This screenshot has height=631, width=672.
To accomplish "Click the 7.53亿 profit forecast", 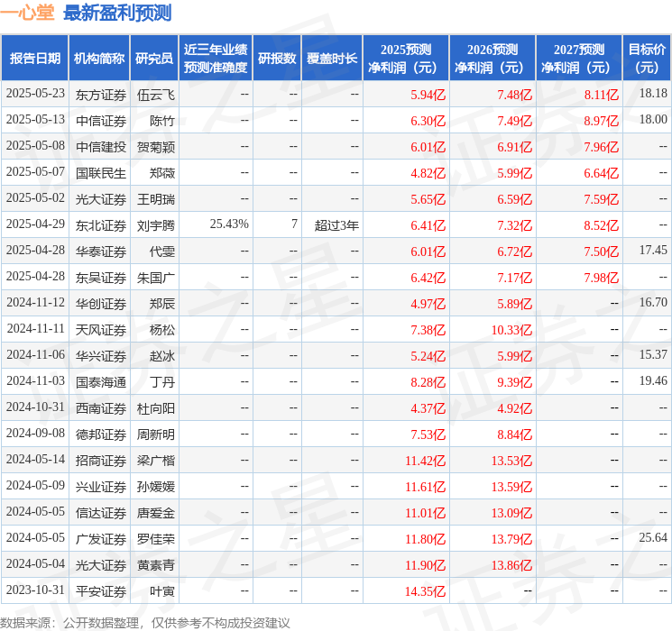I will pyautogui.click(x=428, y=434).
